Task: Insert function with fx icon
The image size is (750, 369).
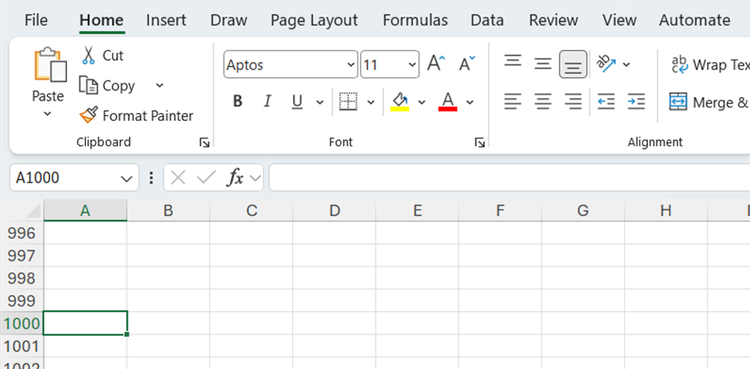Action: tap(235, 178)
